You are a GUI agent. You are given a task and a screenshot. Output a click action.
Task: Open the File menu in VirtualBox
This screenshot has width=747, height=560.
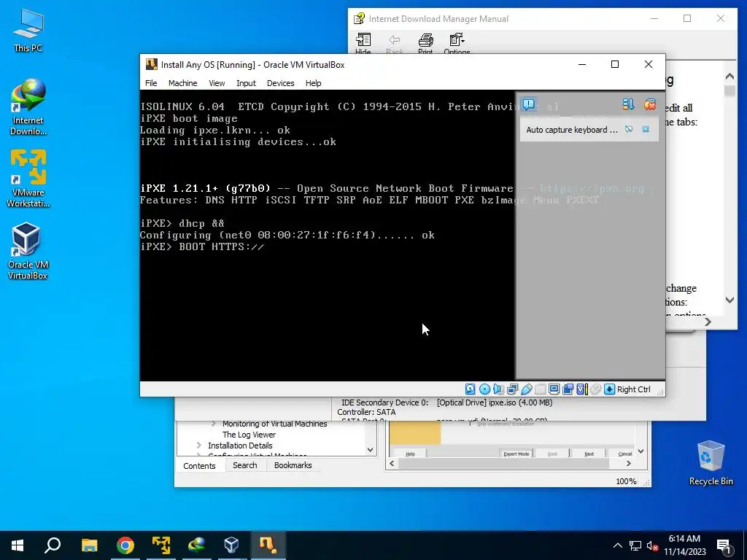point(151,83)
